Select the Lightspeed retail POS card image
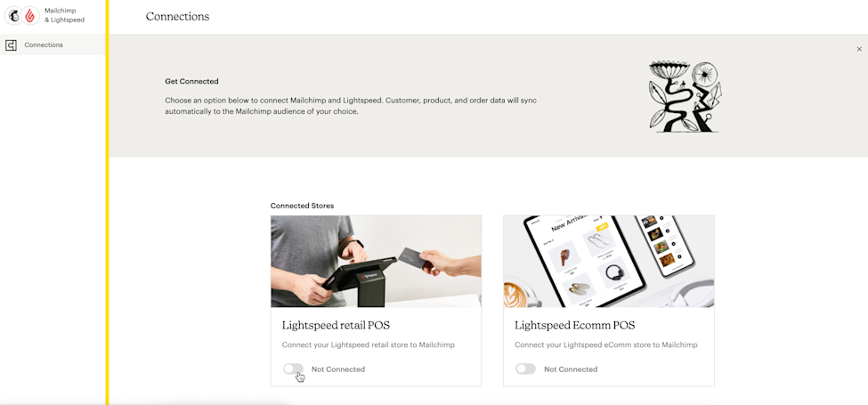Viewport: 868px width, 405px height. (x=376, y=261)
